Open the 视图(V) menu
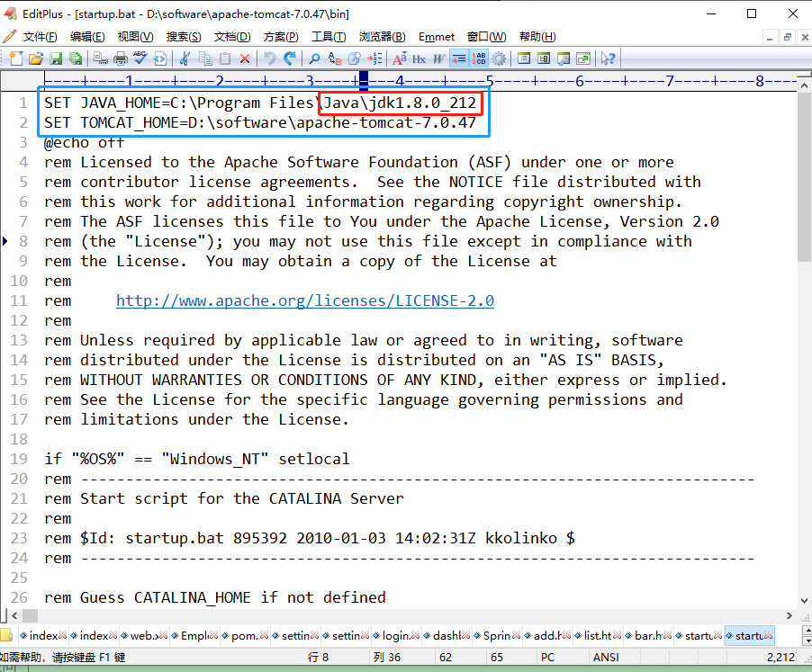This screenshot has height=672, width=812. pos(136,37)
